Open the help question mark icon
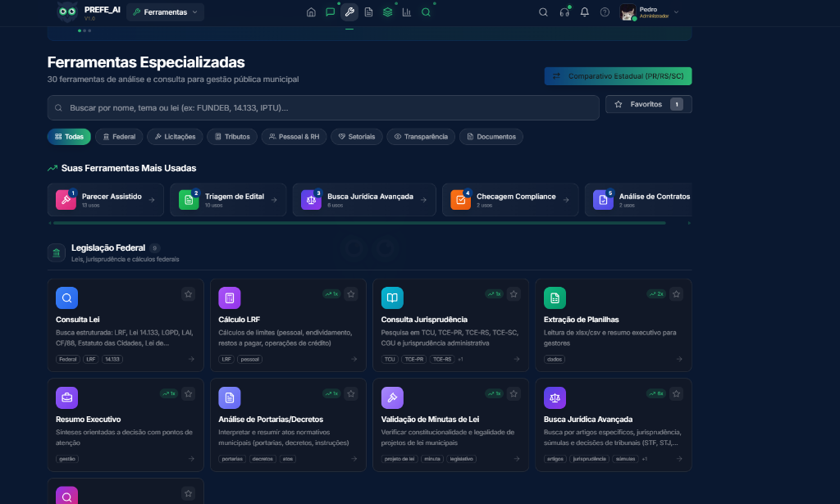Image resolution: width=840 pixels, height=504 pixels. pos(605,11)
